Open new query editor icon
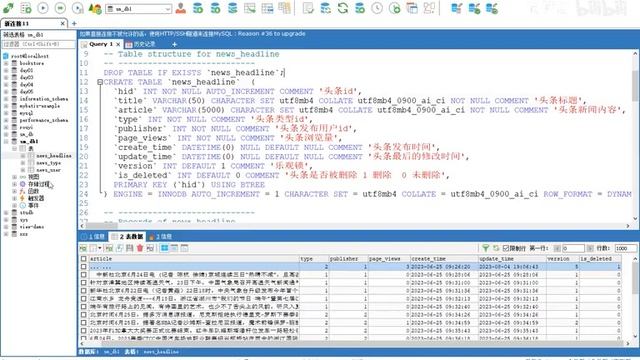The height and width of the screenshot is (360, 640). (25, 8)
